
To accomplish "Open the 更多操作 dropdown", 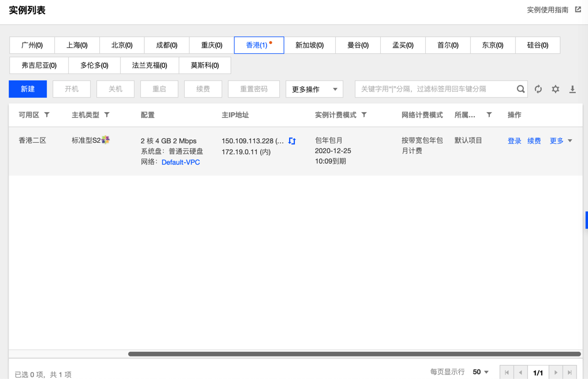I will coord(314,89).
